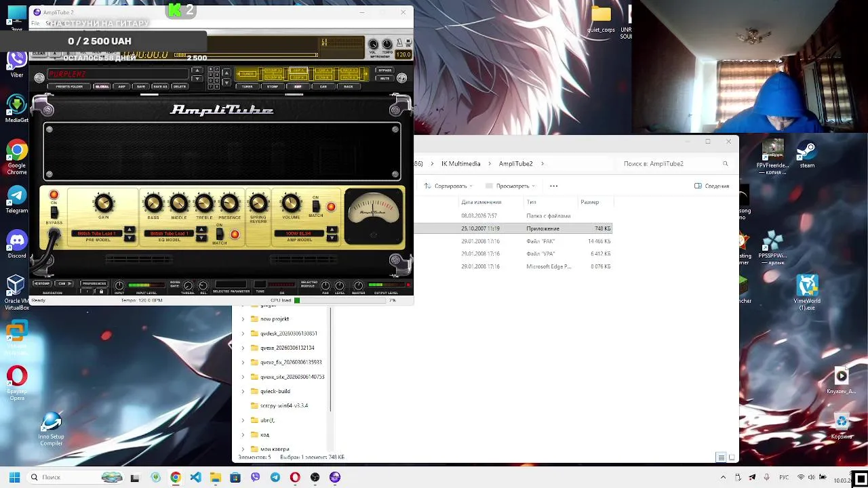Open the Opera browser desktop shortcut

16,383
